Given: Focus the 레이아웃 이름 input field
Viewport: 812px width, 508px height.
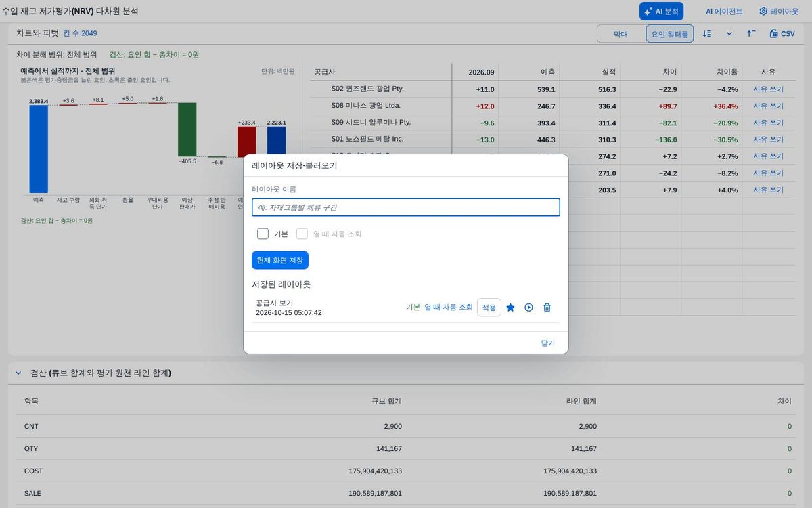Looking at the screenshot, I should (406, 207).
